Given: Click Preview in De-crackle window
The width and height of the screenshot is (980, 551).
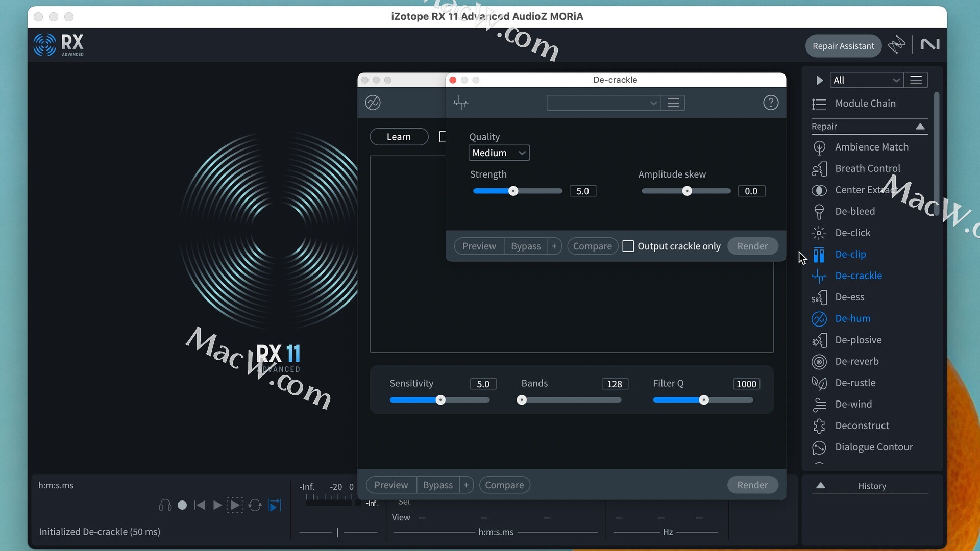Looking at the screenshot, I should 479,246.
